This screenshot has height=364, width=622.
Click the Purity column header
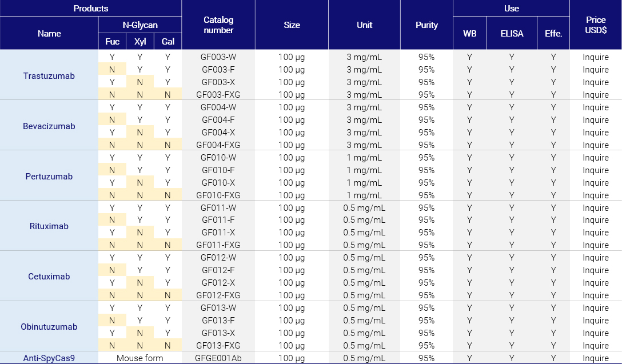(426, 25)
